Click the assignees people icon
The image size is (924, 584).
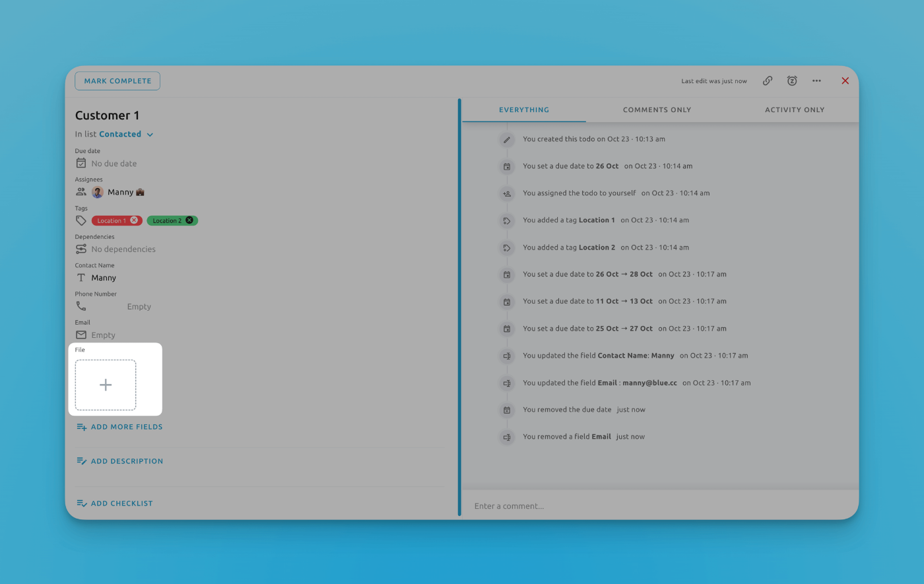coord(81,191)
